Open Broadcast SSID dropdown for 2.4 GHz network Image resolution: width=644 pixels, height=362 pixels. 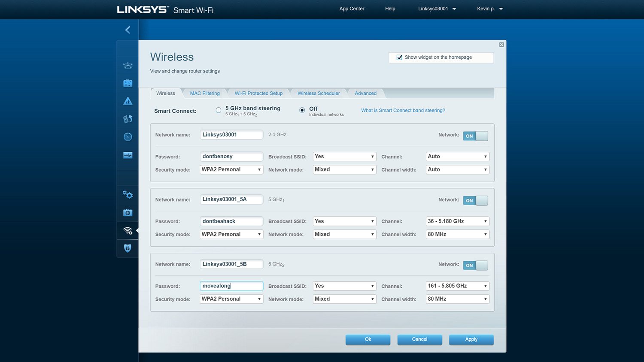click(344, 157)
